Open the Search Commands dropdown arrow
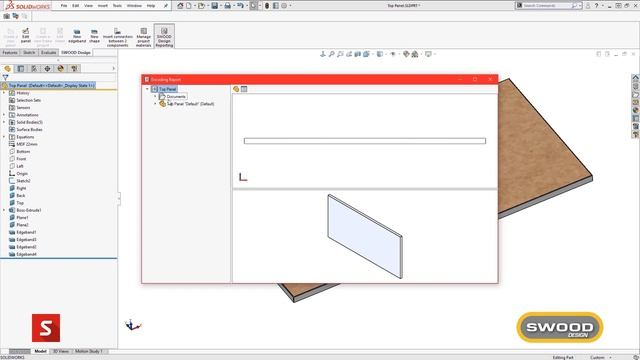640x360 pixels. coord(580,6)
